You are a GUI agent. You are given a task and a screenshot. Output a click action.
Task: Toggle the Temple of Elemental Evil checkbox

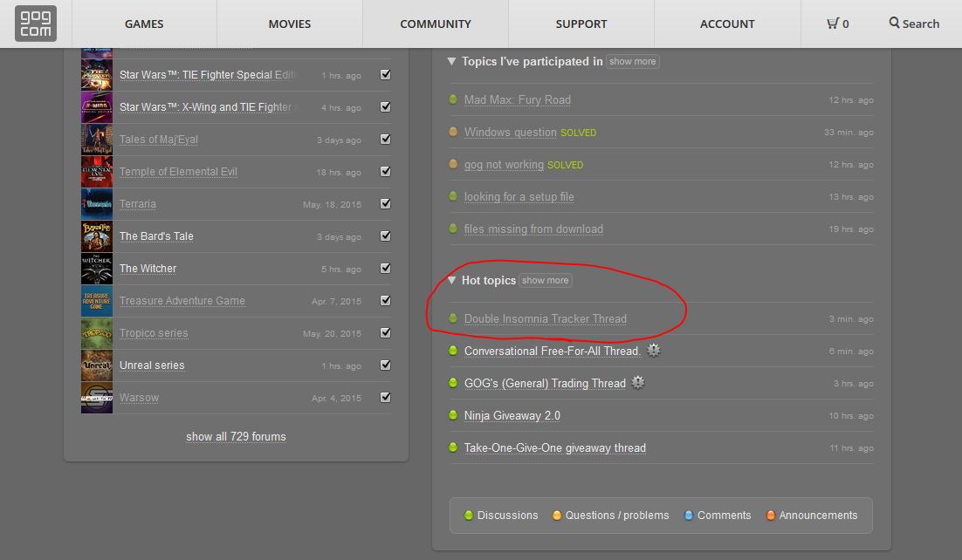click(385, 171)
